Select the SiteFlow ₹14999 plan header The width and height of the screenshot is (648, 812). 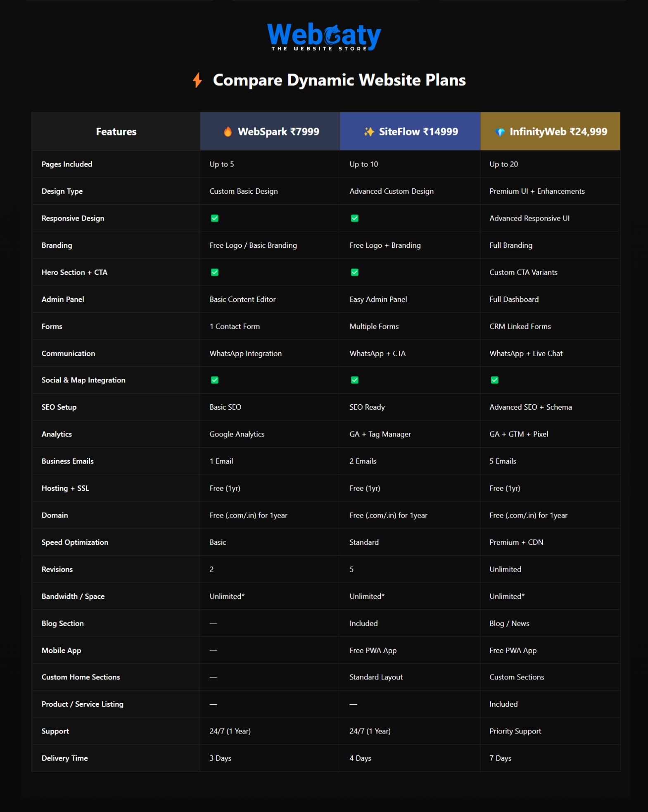point(410,132)
